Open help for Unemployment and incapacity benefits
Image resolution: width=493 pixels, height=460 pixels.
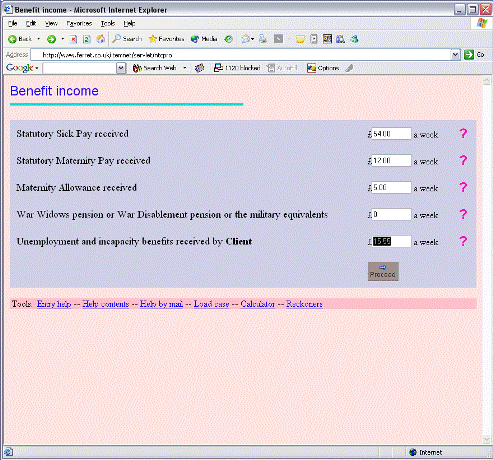click(463, 241)
